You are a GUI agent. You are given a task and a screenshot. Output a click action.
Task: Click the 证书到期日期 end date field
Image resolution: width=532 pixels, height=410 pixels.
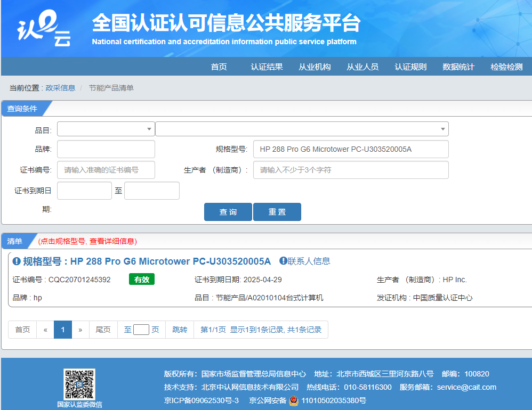[152, 191]
